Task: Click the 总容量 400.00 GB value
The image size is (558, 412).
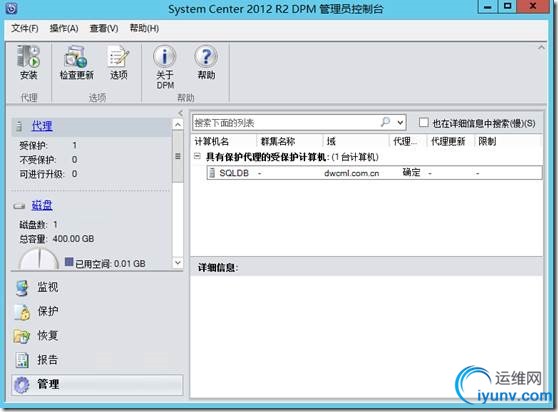Action: click(x=73, y=238)
